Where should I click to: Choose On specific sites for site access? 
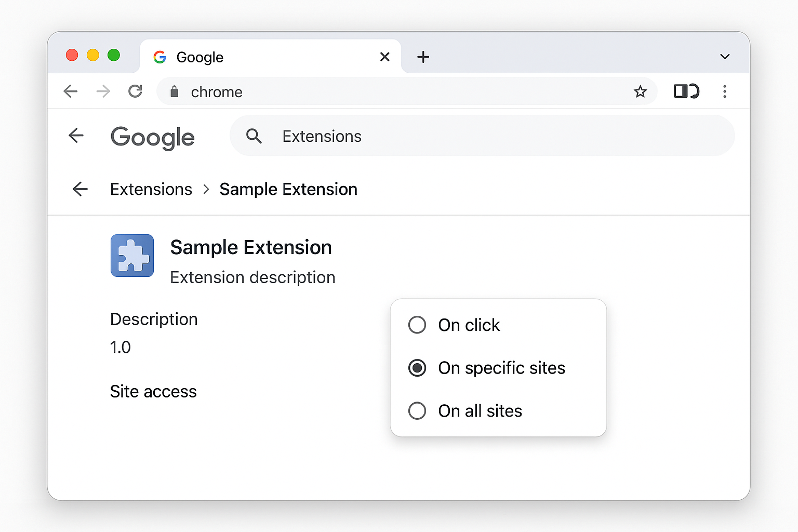(x=417, y=368)
